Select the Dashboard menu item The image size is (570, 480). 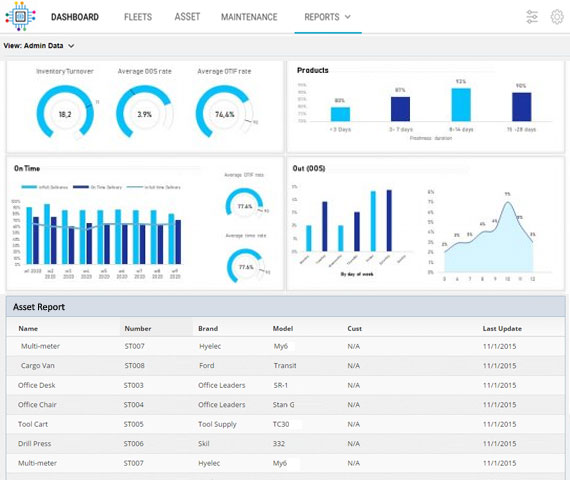(75, 17)
